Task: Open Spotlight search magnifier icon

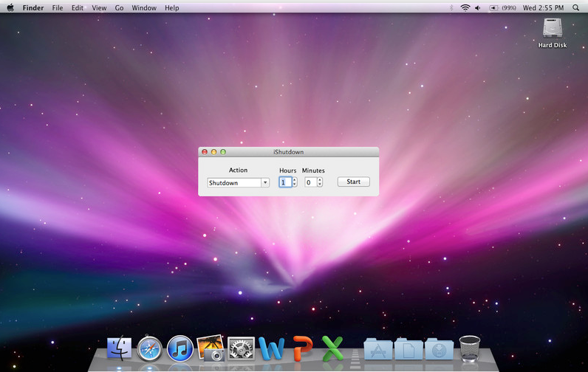Action: 575,7
